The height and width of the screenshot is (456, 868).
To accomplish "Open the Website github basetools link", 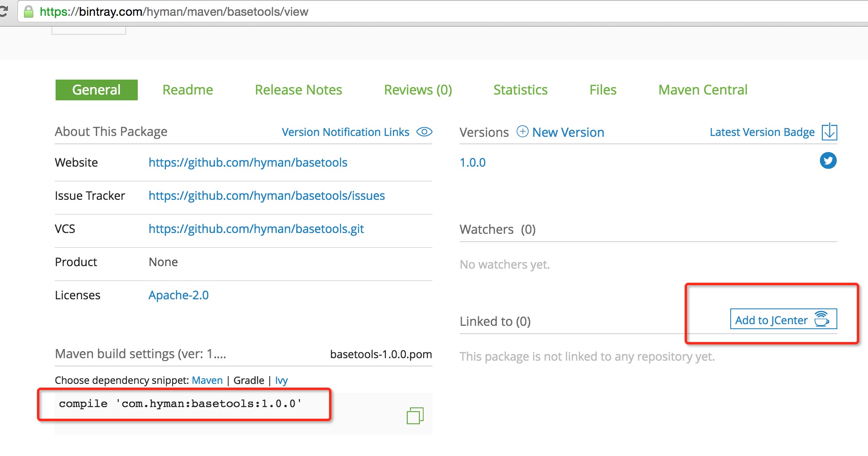I will pyautogui.click(x=248, y=163).
